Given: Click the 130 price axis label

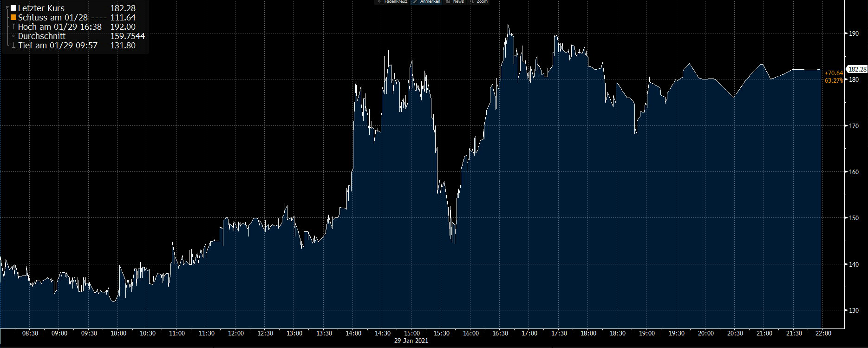Looking at the screenshot, I should pyautogui.click(x=854, y=310).
